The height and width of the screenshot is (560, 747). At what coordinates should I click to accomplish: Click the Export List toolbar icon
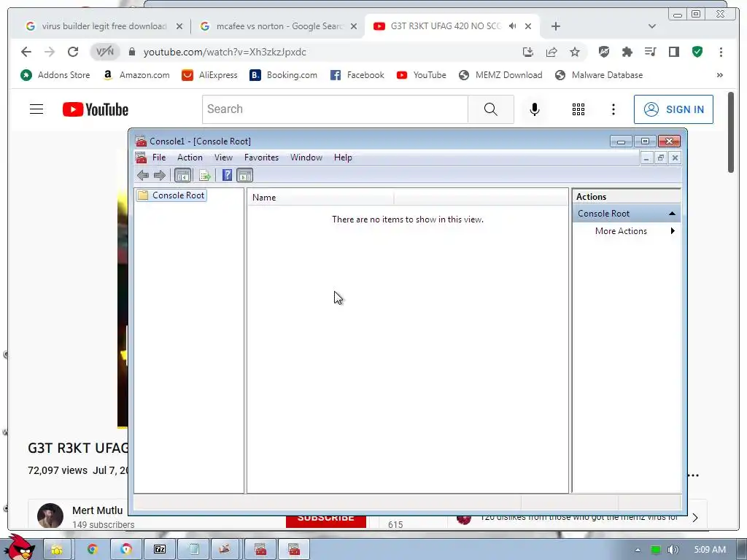coord(205,175)
